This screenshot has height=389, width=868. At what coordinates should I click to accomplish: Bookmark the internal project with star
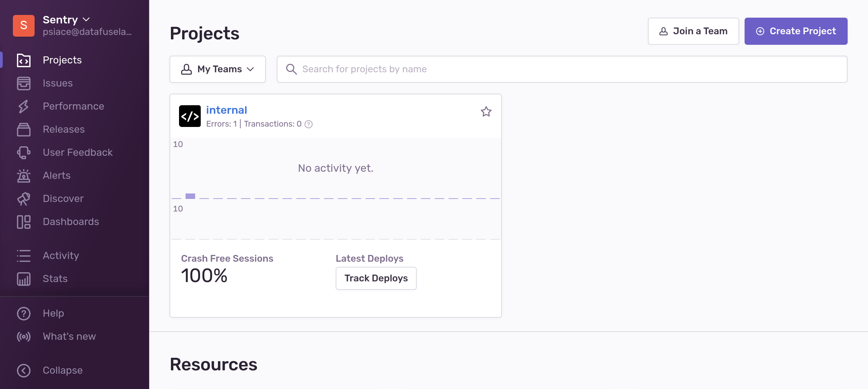pyautogui.click(x=486, y=112)
